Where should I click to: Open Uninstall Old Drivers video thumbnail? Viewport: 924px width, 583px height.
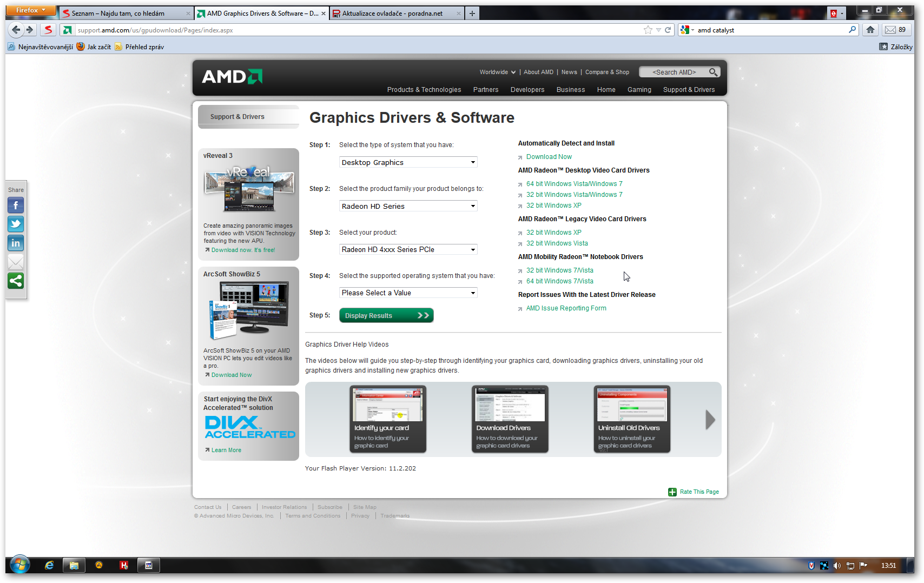coord(632,419)
